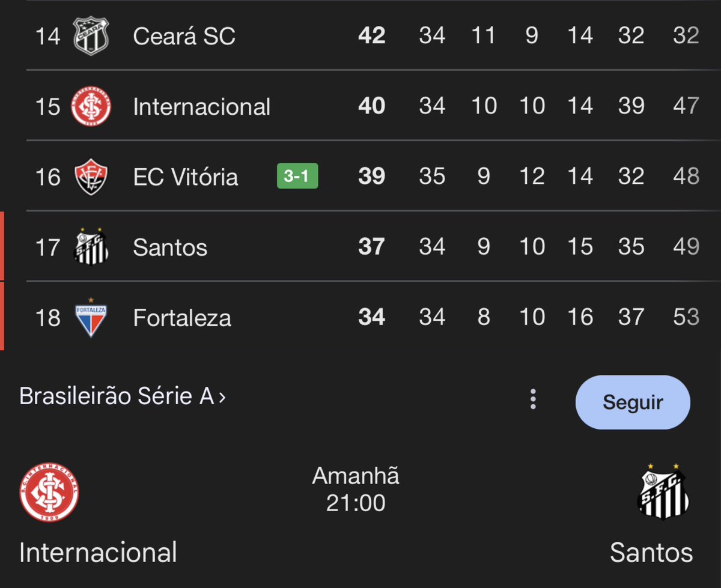Click the green 3-1 live score badge
The width and height of the screenshot is (721, 588).
297,177
